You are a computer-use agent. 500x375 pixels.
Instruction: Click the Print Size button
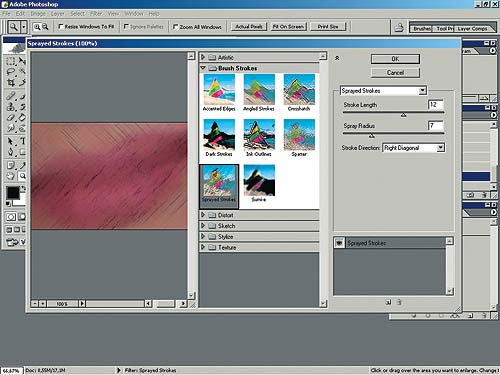328,26
